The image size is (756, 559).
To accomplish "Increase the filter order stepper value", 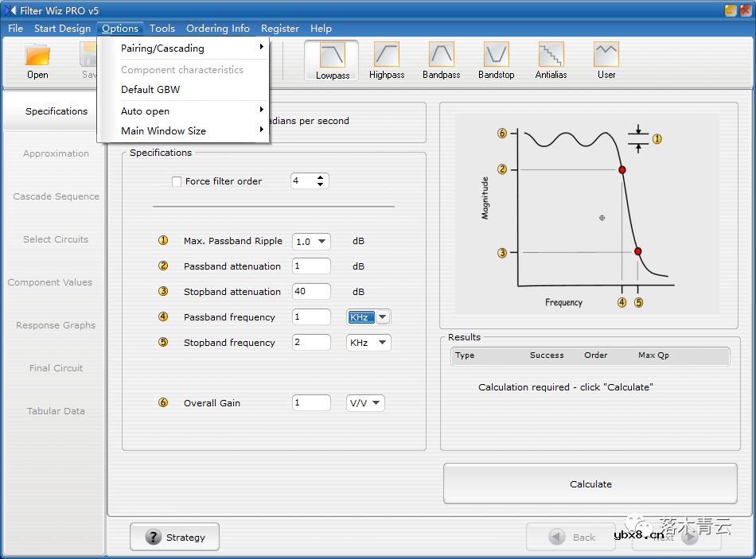I will [x=321, y=177].
